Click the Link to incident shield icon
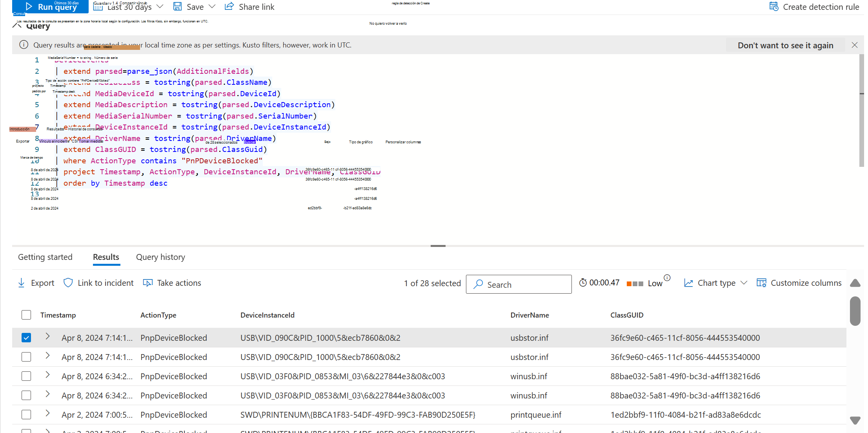This screenshot has height=433, width=868. [x=68, y=283]
